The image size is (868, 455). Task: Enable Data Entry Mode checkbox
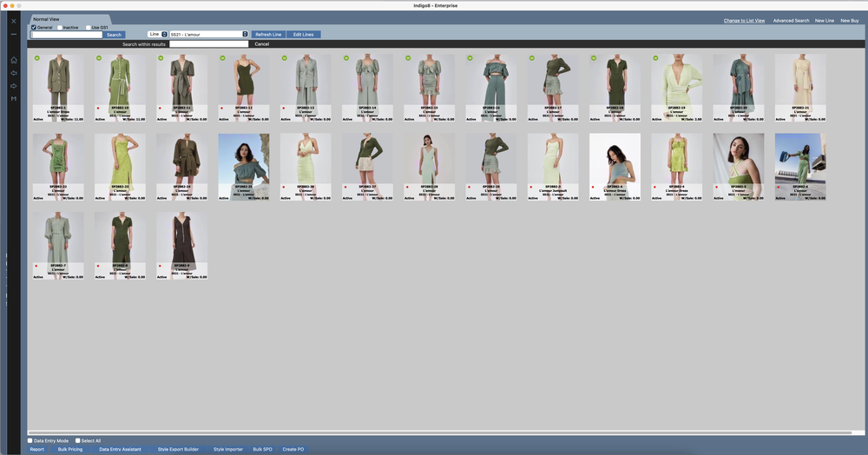point(30,440)
